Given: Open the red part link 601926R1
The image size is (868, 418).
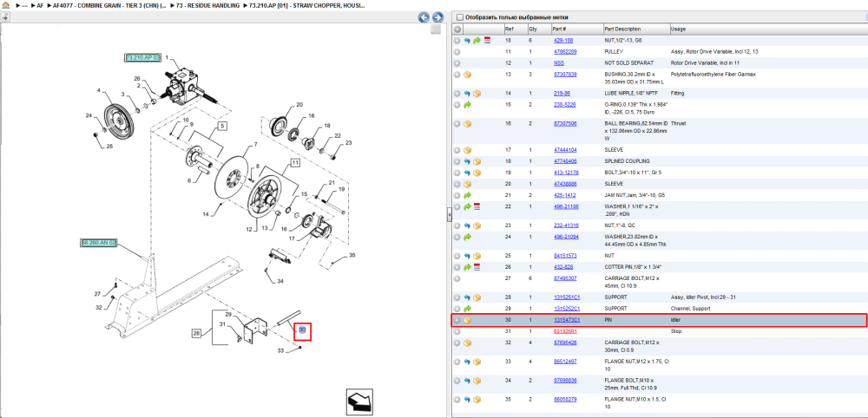Looking at the screenshot, I should pos(565,331).
